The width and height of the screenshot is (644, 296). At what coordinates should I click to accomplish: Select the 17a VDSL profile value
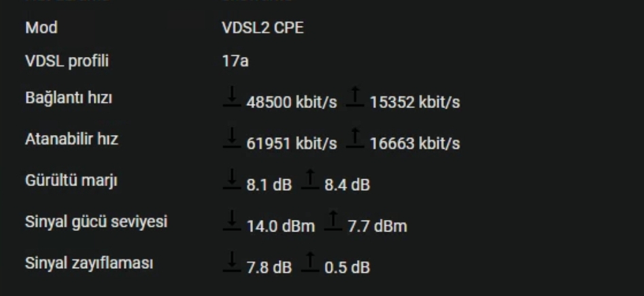coord(235,61)
